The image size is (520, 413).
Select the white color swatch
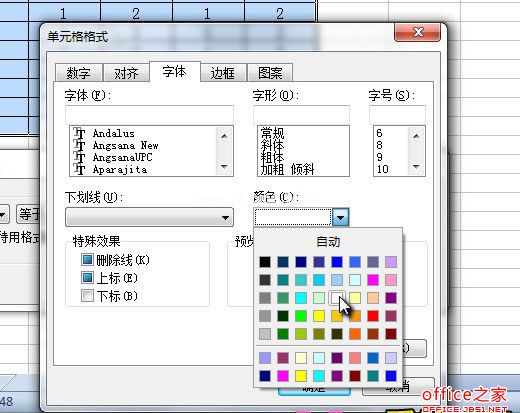[337, 298]
